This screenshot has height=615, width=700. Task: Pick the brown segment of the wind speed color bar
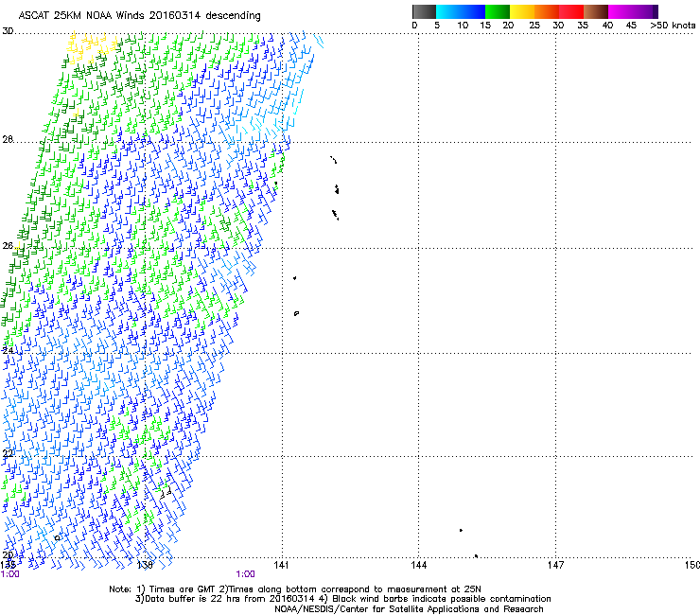coord(596,11)
